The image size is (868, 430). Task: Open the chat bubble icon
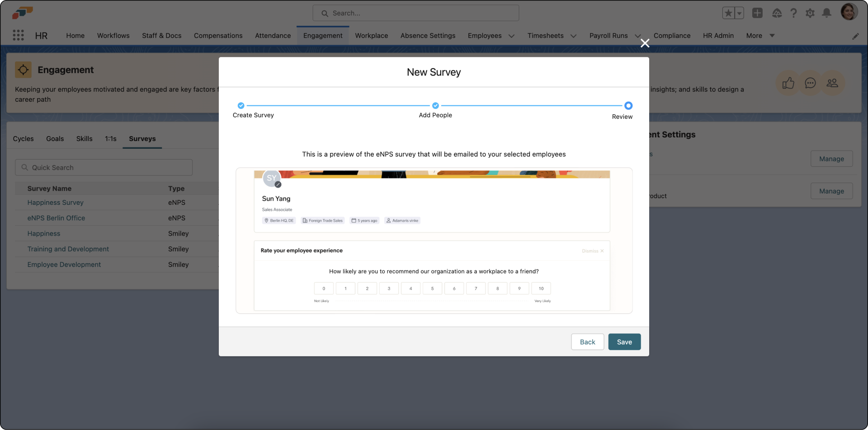pos(810,83)
